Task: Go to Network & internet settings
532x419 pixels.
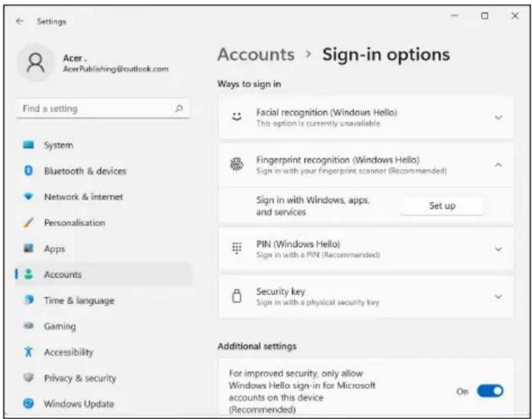Action: (103, 196)
